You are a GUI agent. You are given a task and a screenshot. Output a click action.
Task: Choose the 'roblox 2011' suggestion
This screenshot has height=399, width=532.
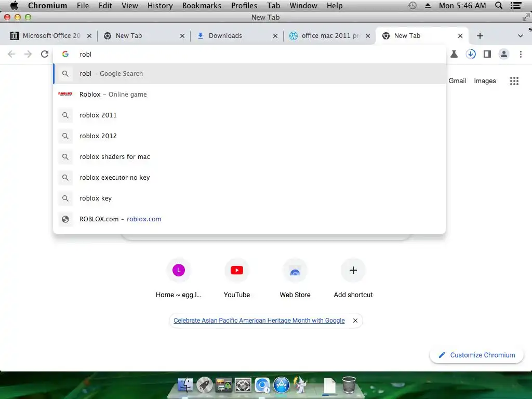[249, 115]
